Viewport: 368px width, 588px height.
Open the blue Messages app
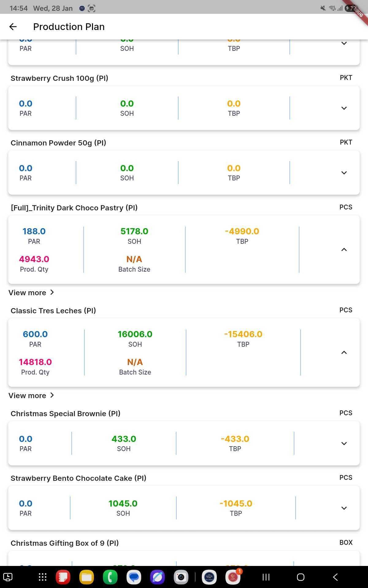coord(134,577)
